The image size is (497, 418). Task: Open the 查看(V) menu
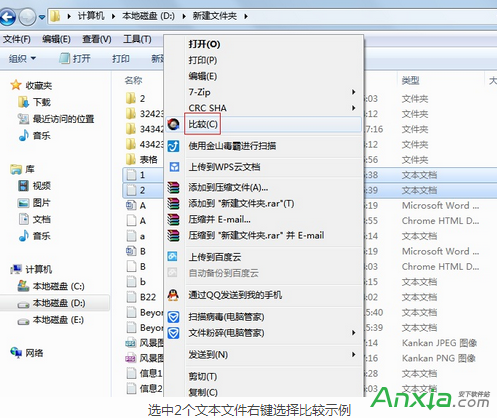[97, 39]
